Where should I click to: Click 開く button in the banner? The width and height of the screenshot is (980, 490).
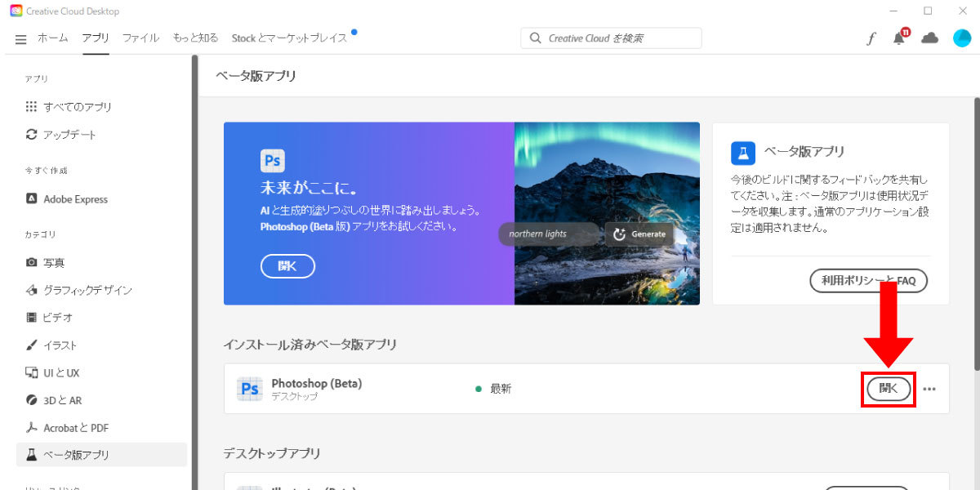pos(287,266)
